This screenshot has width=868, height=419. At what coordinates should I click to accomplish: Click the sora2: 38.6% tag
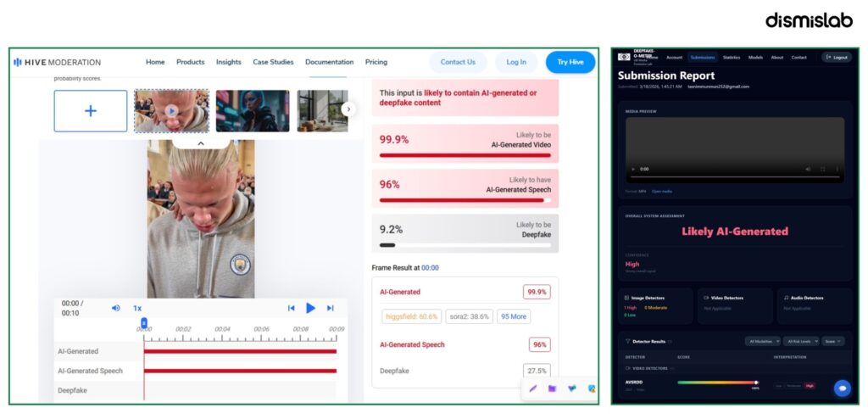point(469,316)
